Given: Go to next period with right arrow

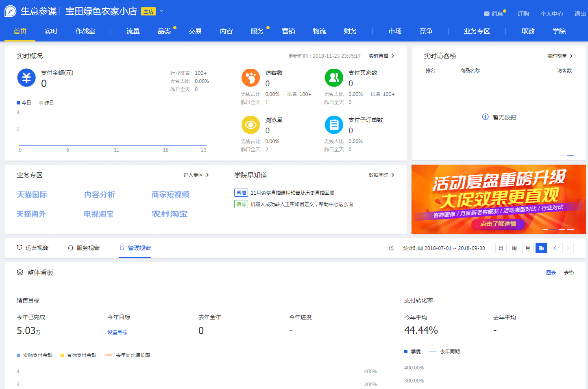Looking at the screenshot, I should coord(568,248).
